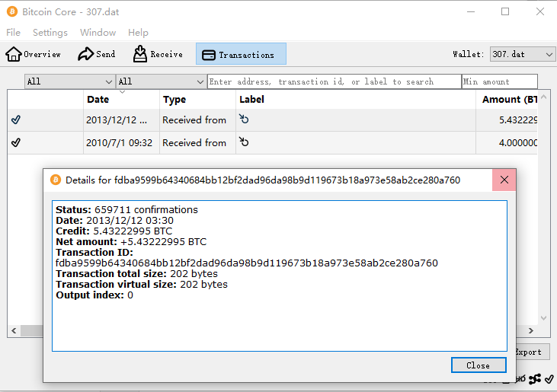Click label icon of the 2010/7/1 transaction
The height and width of the screenshot is (392, 557).
245,142
